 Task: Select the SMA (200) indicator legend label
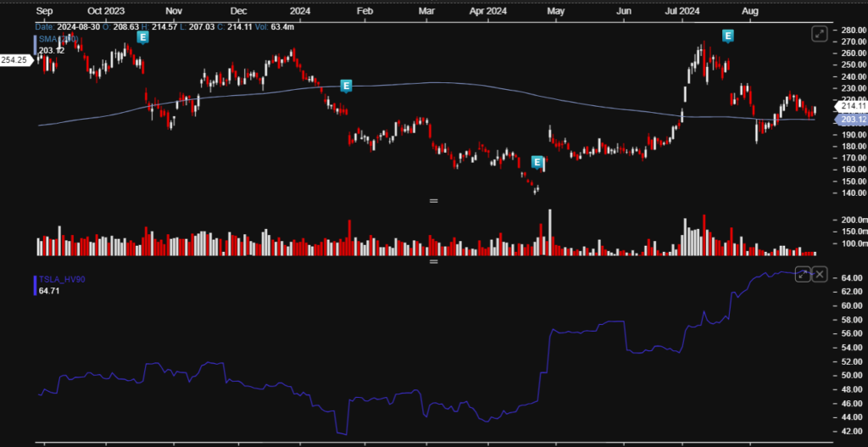point(58,39)
